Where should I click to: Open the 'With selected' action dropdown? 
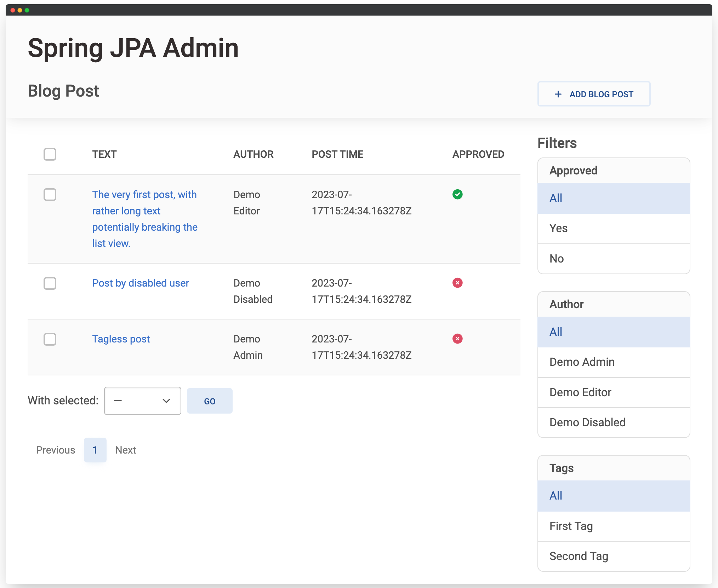pos(143,401)
